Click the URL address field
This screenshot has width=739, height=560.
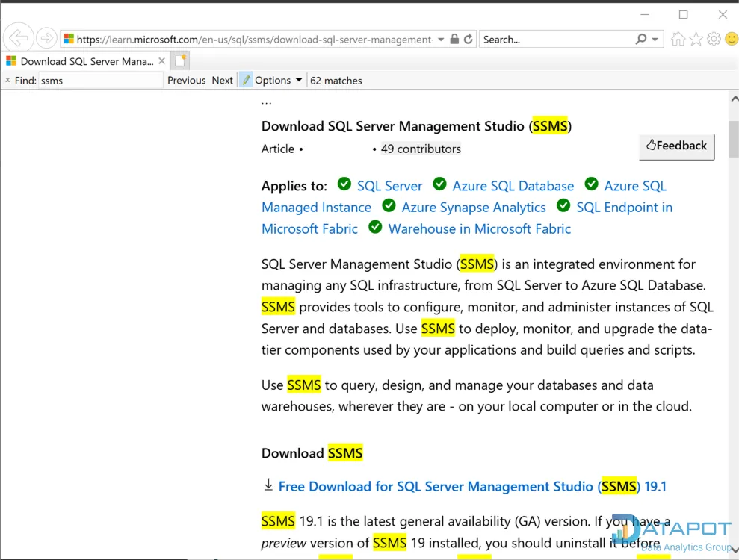255,40
